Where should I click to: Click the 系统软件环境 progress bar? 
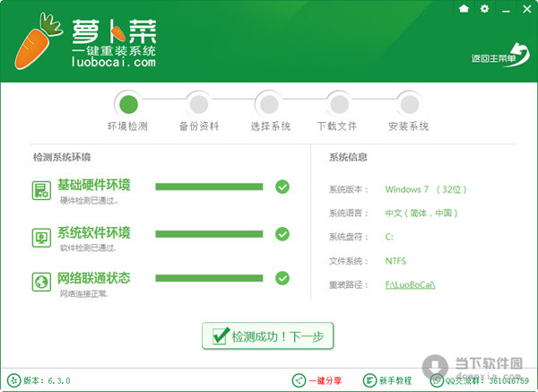(209, 234)
